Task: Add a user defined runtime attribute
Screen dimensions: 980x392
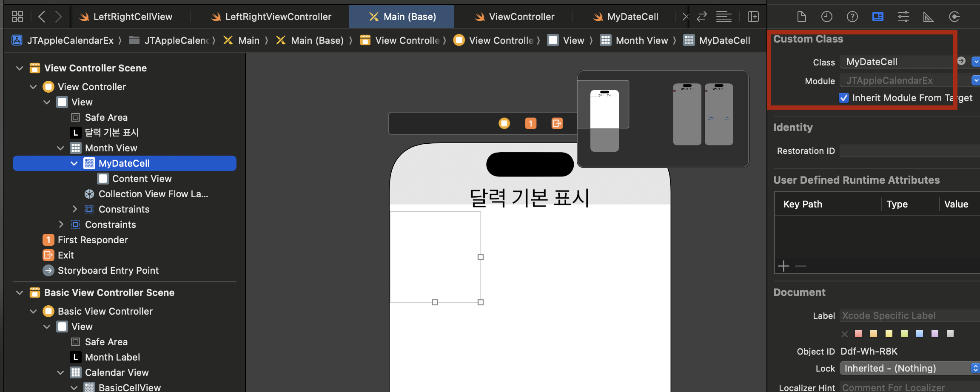Action: click(783, 266)
